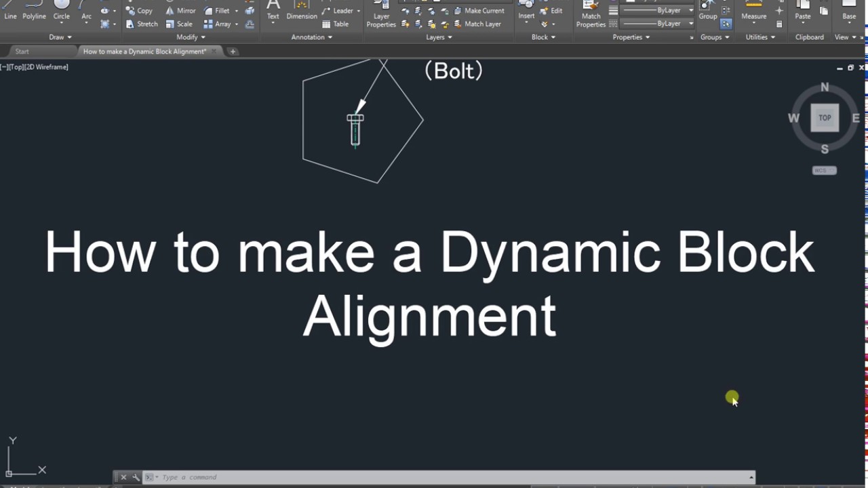Add a new drawing tab
Screen dimensions: 868x488
click(233, 52)
